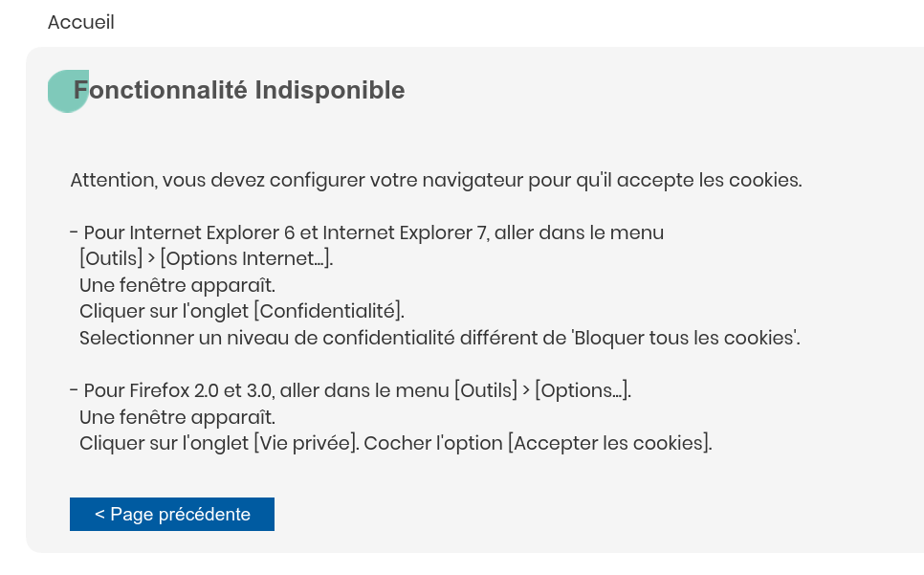
Task: Click "Une fenêtre apparaît." under Internet Explorer steps
Action: coord(177,285)
